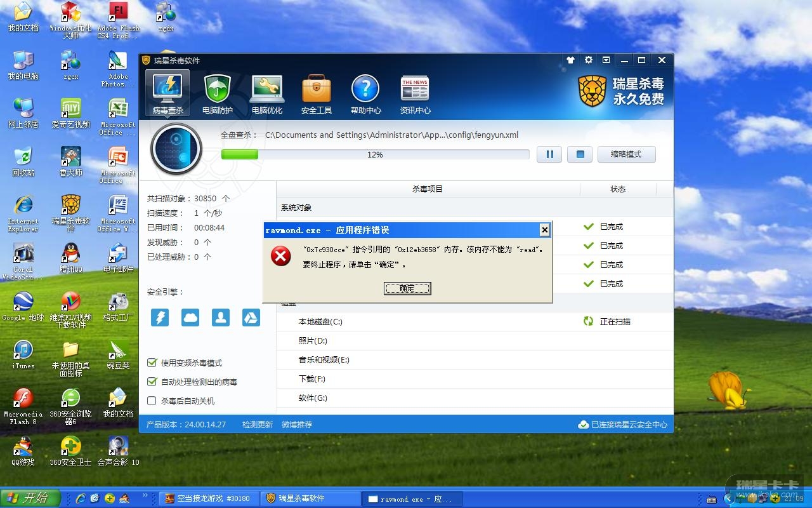Screen dimensions: 812x508
Task: Open 鲁大师 desktop shortcut
Action: click(x=70, y=161)
